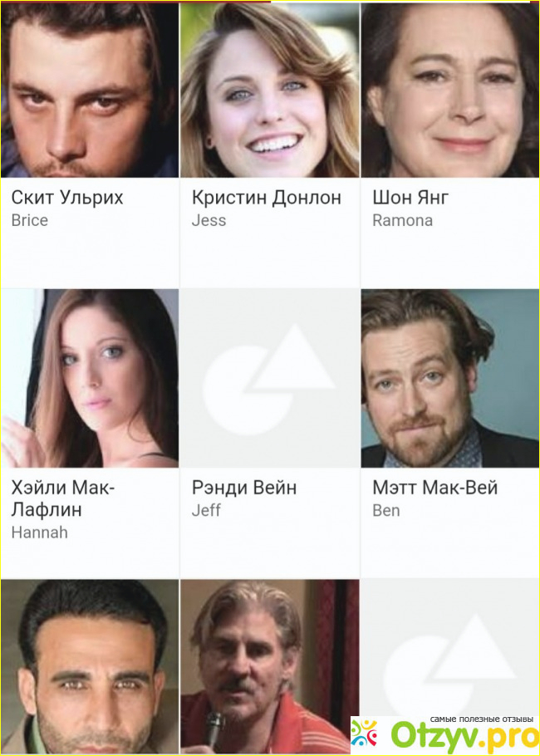Select the name Скит Ульрих

67,198
